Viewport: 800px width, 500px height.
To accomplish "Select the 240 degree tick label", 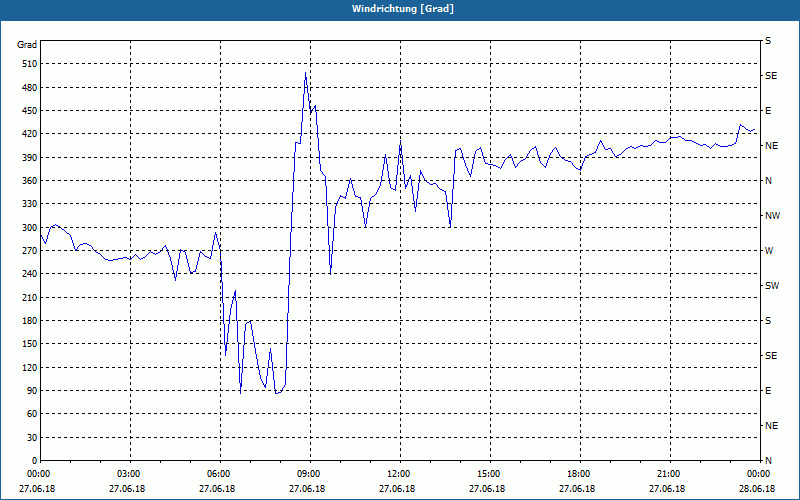I will (29, 274).
